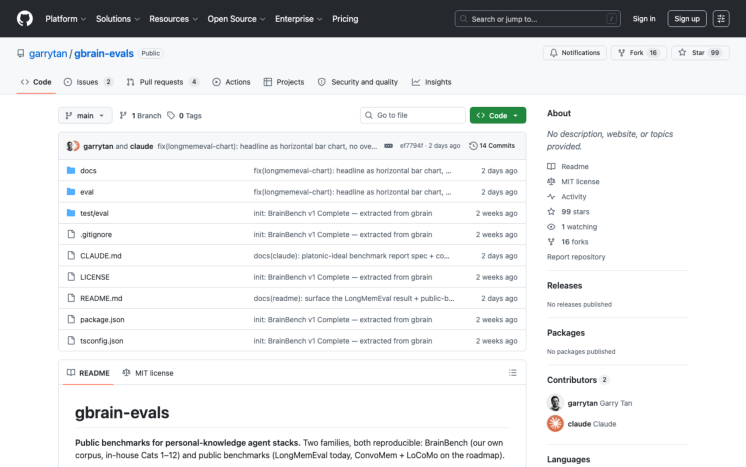746x467 pixels.
Task: Expand the Solutions menu
Action: (x=118, y=19)
